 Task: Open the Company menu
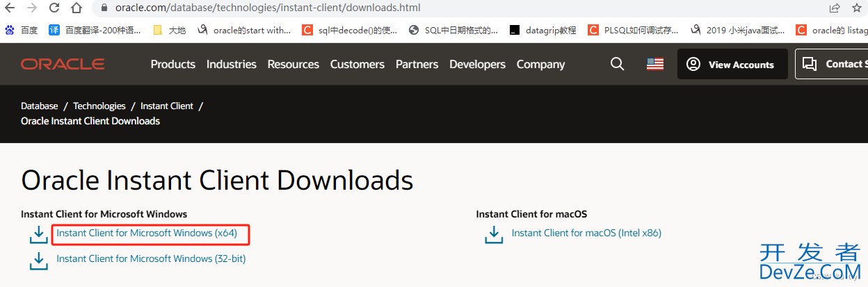coord(540,64)
